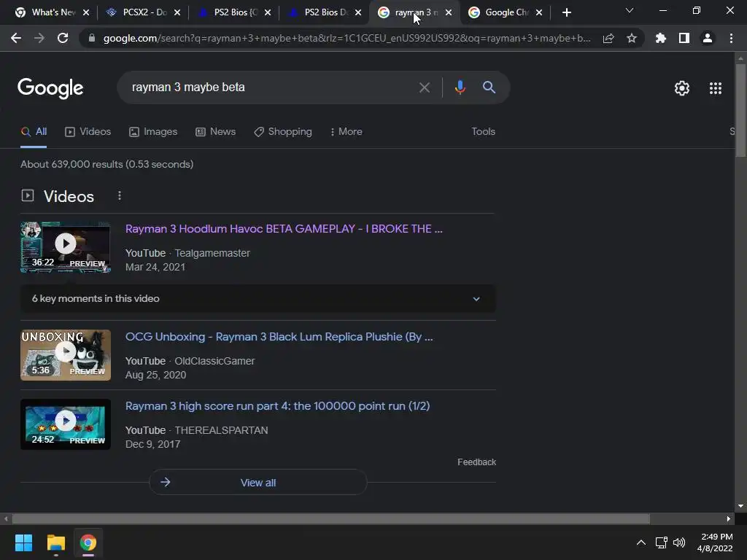Screen dimensions: 747x560
Task: Play the OCG Unboxing plushie video thumbnail
Action: (66, 355)
